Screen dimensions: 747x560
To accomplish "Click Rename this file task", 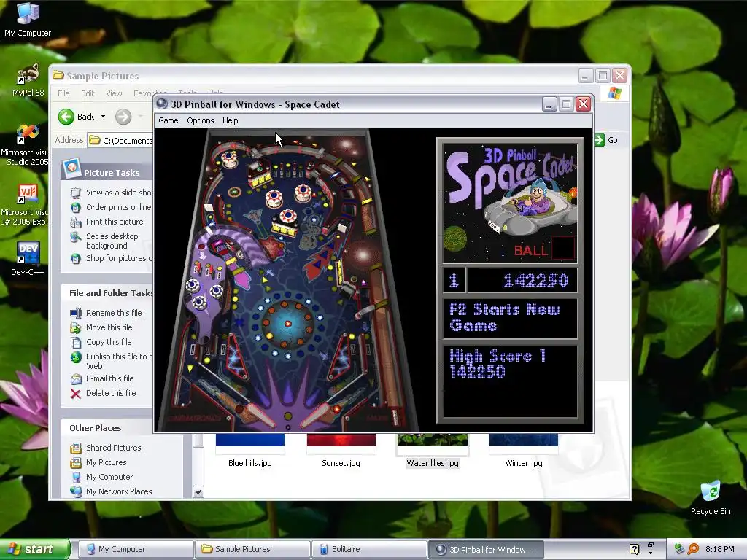I will click(x=114, y=313).
